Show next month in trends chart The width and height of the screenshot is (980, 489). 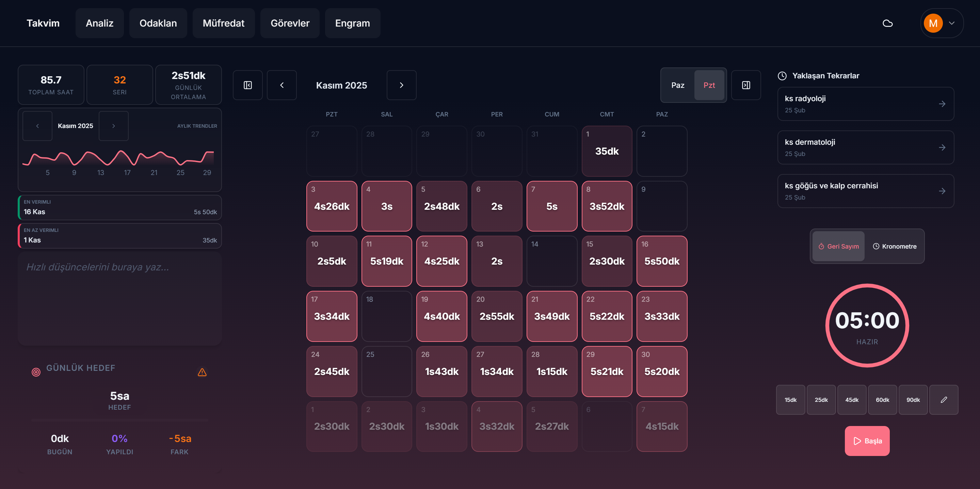click(x=113, y=126)
